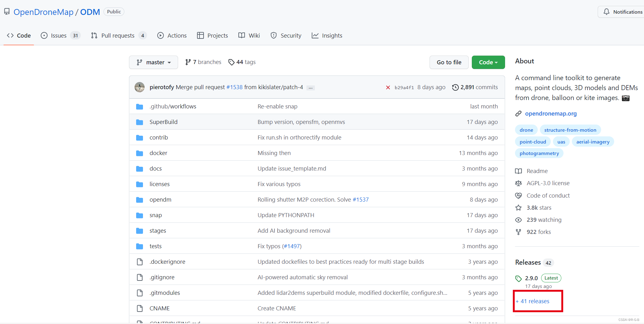This screenshot has width=644, height=324.
Task: Open the OpenDroneMap owner link
Action: (x=44, y=12)
